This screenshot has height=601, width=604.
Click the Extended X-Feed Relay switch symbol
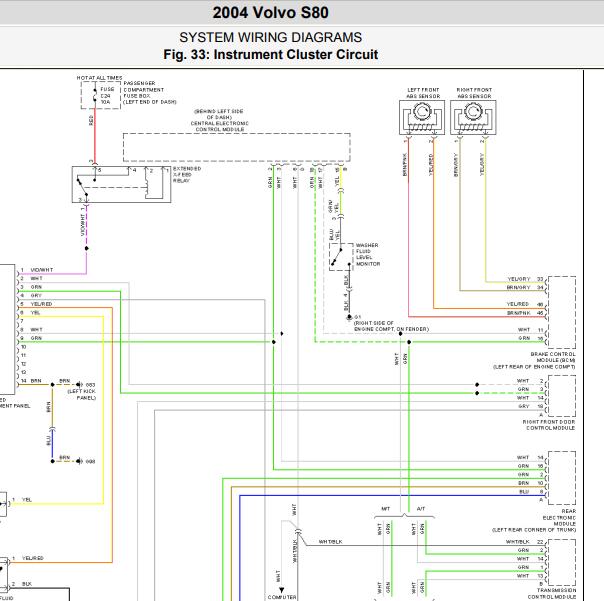pos(121,185)
